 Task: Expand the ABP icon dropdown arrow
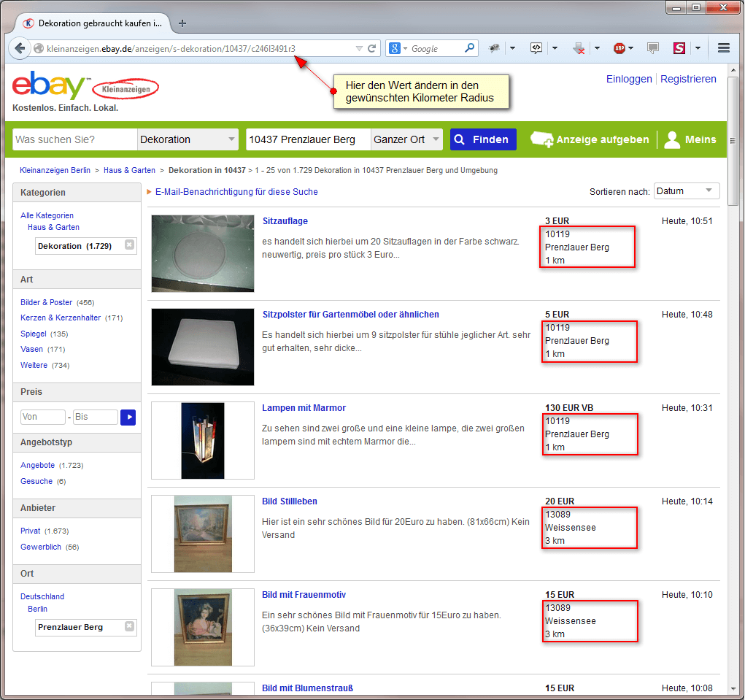631,48
